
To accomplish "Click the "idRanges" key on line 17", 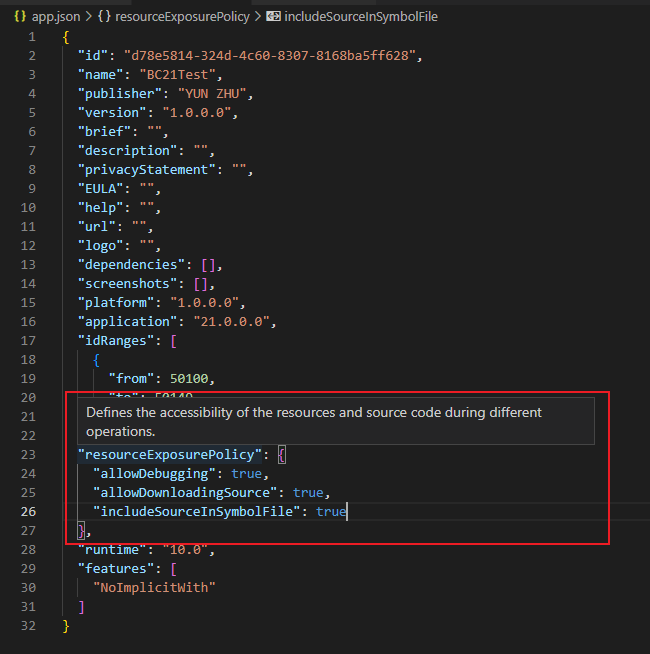I will pos(116,341).
